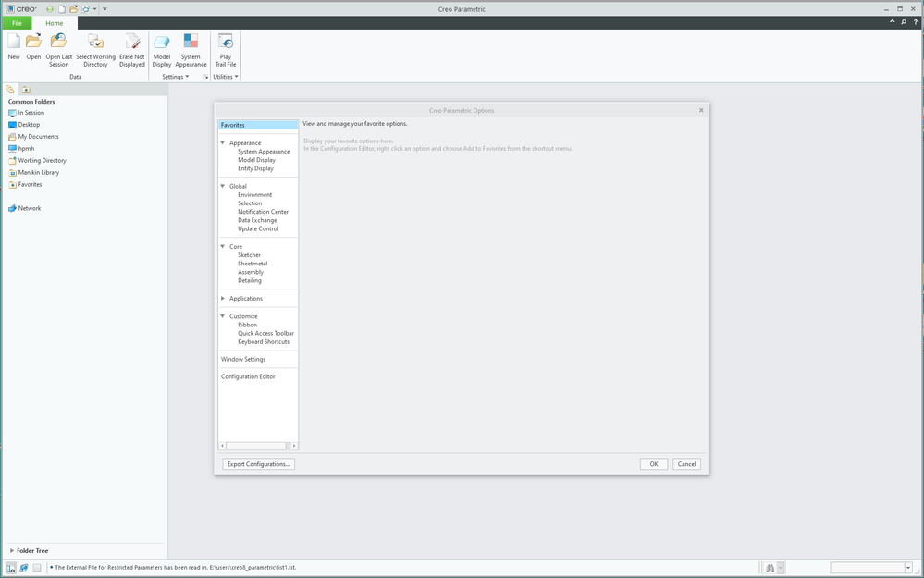Select Entity Display in options tree
Image resolution: width=924 pixels, height=578 pixels.
point(256,168)
